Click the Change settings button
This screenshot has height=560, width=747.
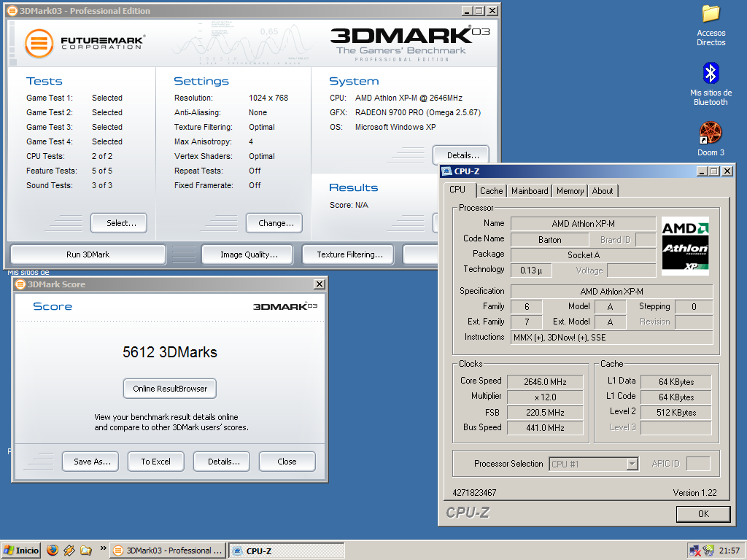pyautogui.click(x=276, y=223)
